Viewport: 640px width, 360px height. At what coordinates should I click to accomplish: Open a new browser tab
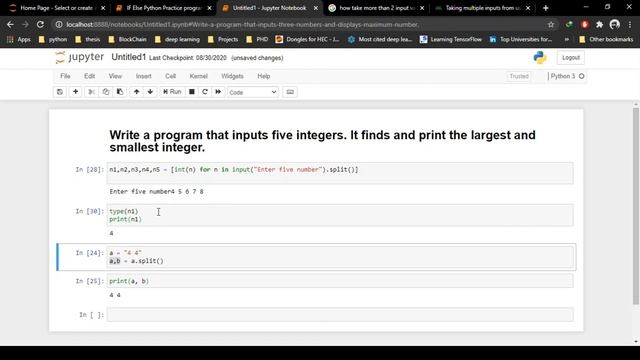(x=546, y=8)
